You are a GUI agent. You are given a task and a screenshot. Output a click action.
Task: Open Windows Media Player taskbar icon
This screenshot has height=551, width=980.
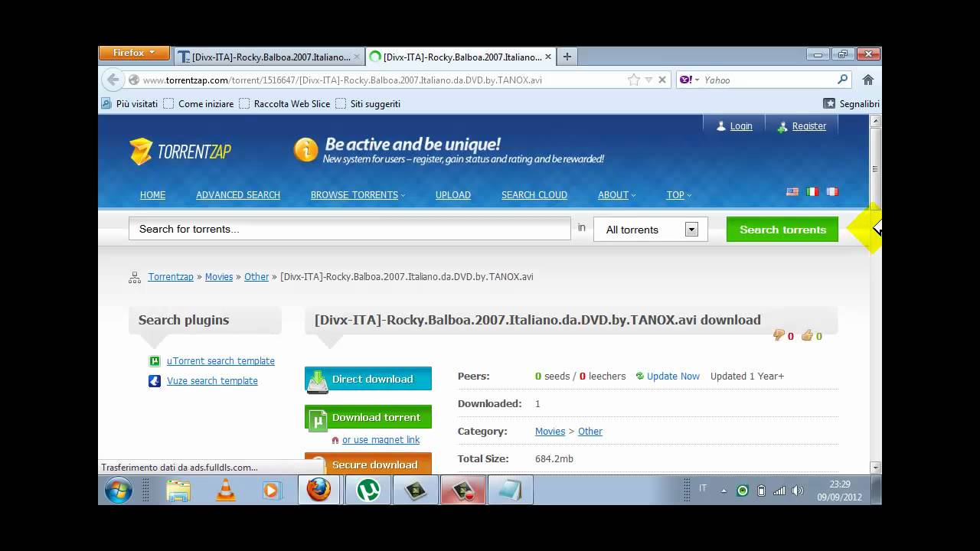(272, 490)
